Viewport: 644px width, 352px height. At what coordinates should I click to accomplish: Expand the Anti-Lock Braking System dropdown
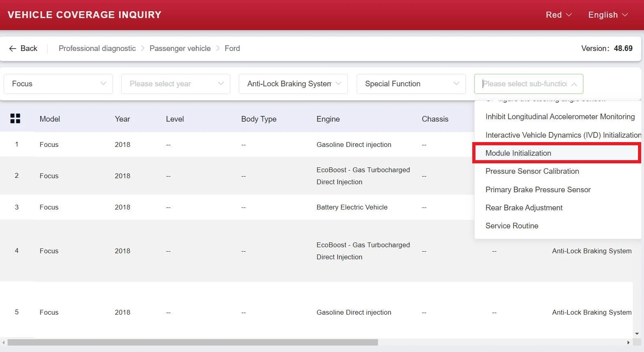(x=293, y=84)
